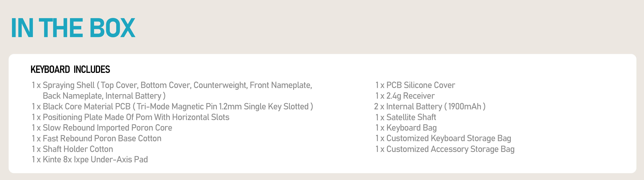Click the Back Nameplate, Internal Battery line
The width and height of the screenshot is (644, 180).
click(x=104, y=96)
